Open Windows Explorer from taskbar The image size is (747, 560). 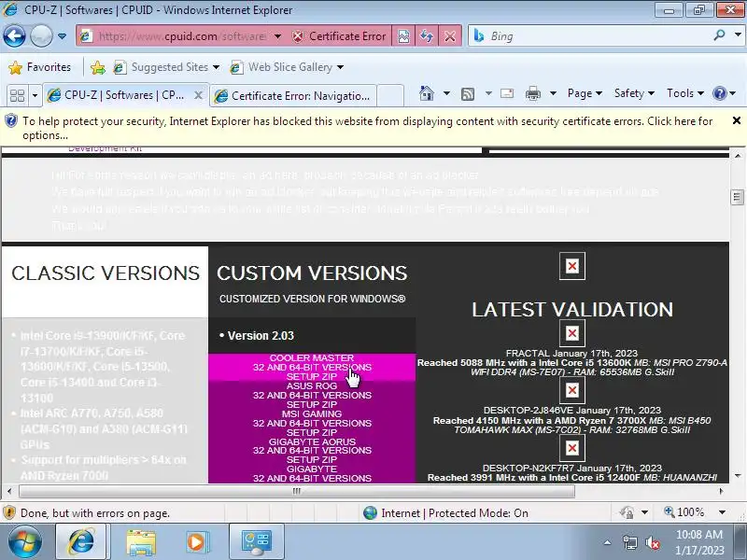pyautogui.click(x=141, y=542)
